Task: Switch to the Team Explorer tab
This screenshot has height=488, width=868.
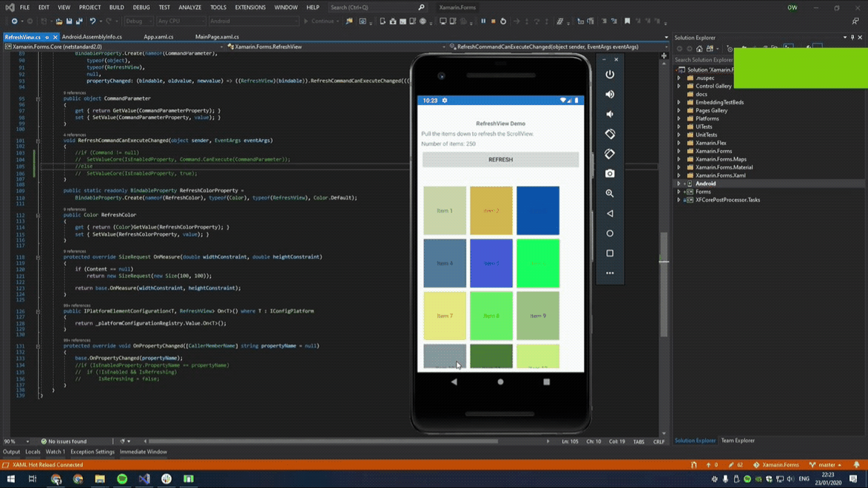Action: pos(738,441)
